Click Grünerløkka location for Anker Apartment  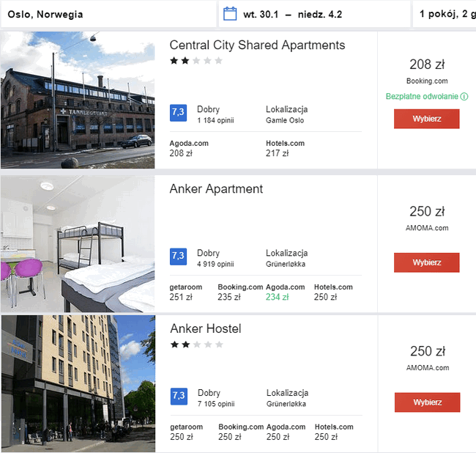286,264
